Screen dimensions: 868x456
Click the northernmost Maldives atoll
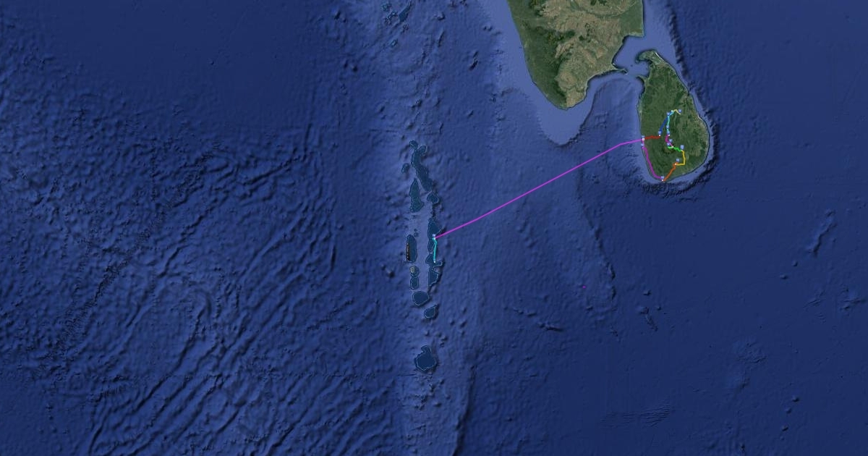pos(417,153)
